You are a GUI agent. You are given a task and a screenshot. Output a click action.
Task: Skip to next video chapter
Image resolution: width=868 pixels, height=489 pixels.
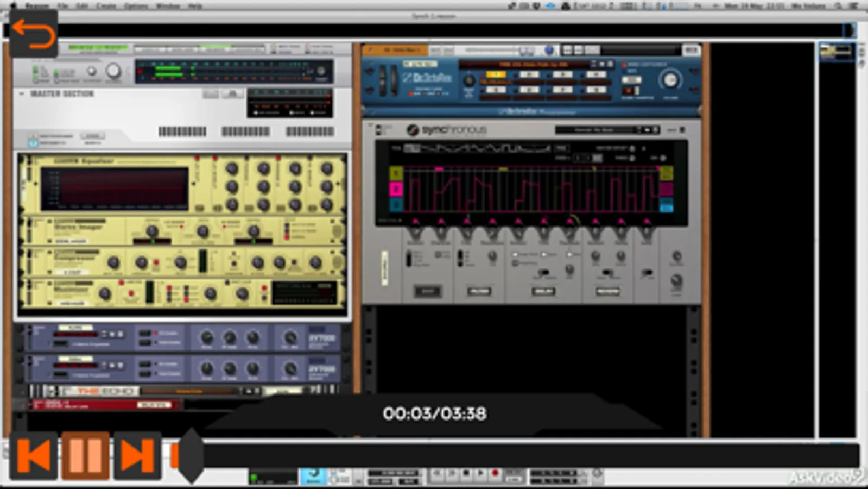pyautogui.click(x=137, y=455)
